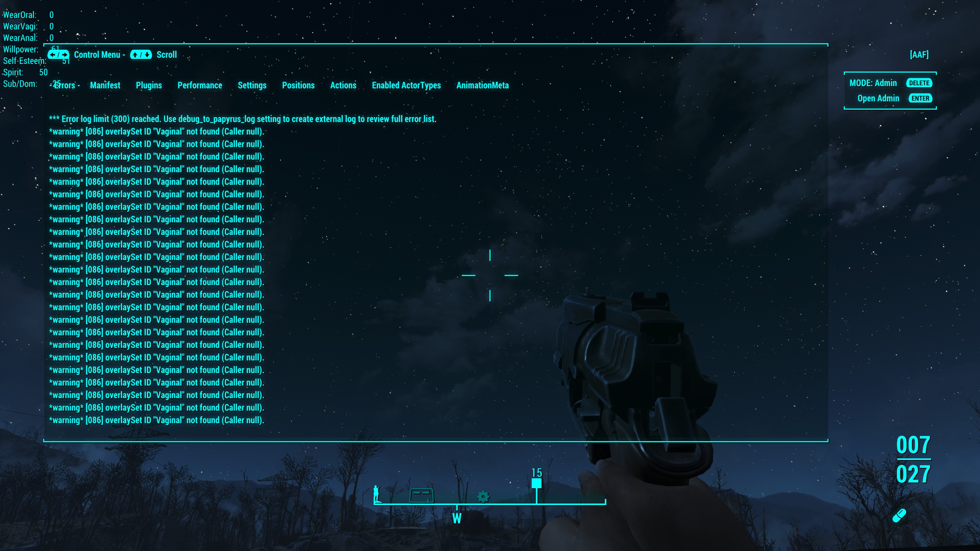The height and width of the screenshot is (551, 980).
Task: Open Settings tab in AAF control menu
Action: coord(252,85)
